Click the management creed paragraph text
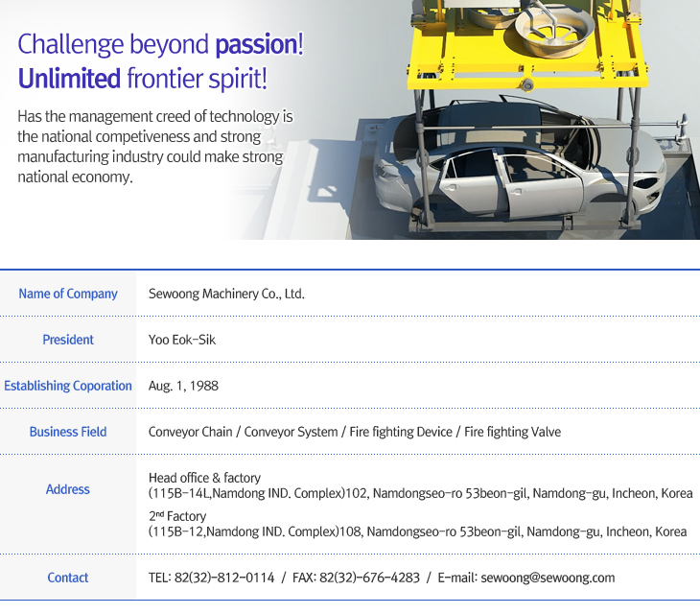This screenshot has width=700, height=614. 155,147
